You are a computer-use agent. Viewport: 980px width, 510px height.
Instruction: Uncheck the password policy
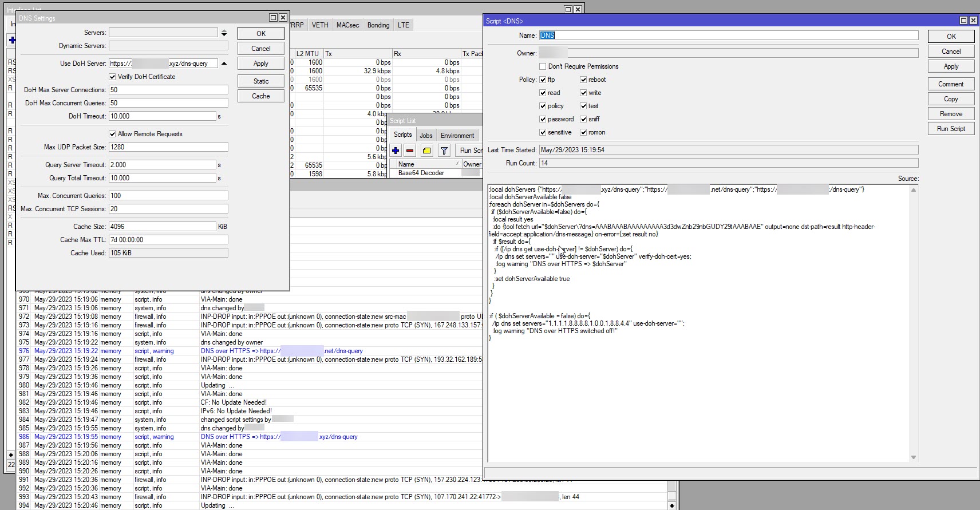pos(543,119)
